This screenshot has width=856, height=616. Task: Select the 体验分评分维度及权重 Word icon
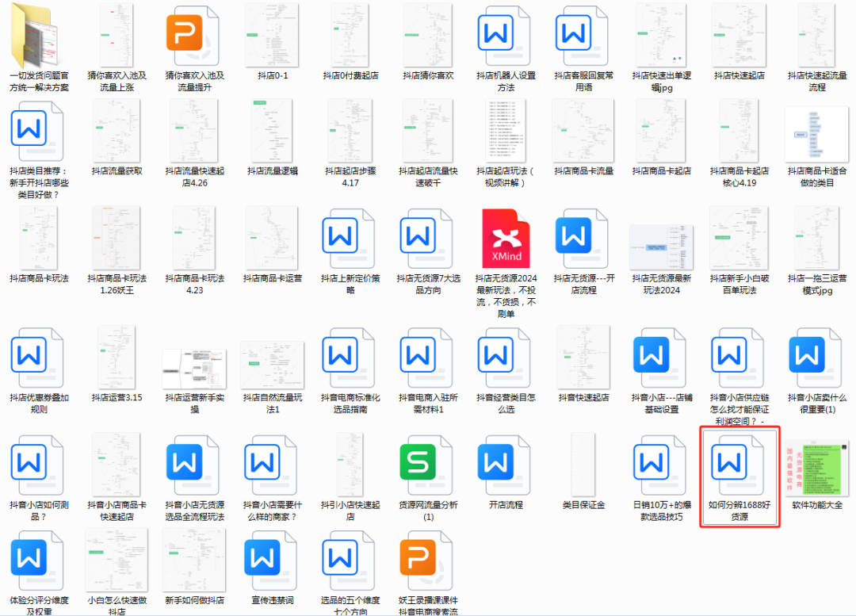[x=36, y=561]
